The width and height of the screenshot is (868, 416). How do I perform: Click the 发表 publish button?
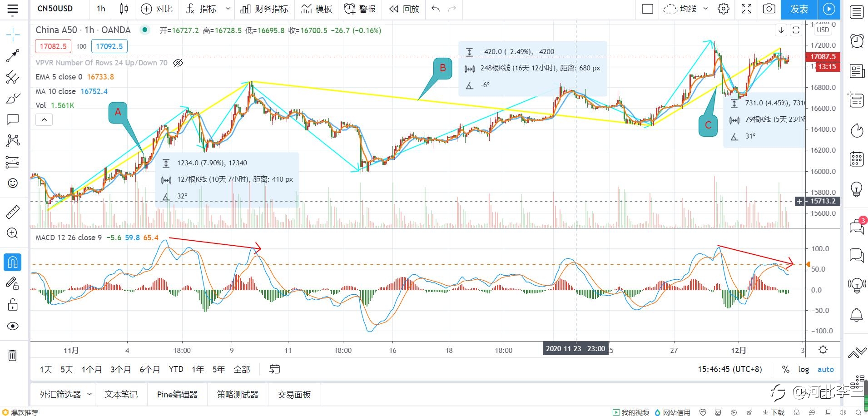point(799,9)
